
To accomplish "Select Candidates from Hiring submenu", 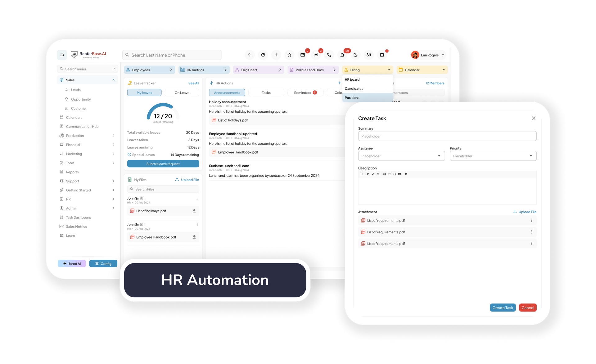I will click(354, 88).
